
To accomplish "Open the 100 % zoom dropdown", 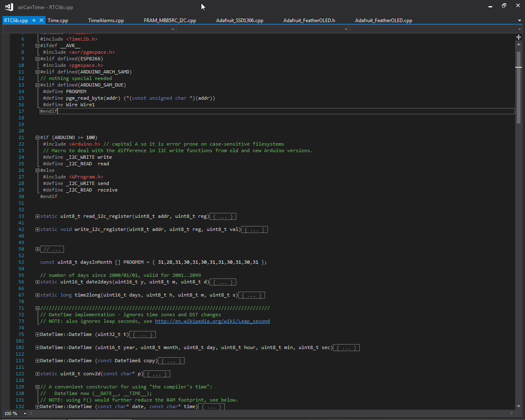I will (25, 413).
